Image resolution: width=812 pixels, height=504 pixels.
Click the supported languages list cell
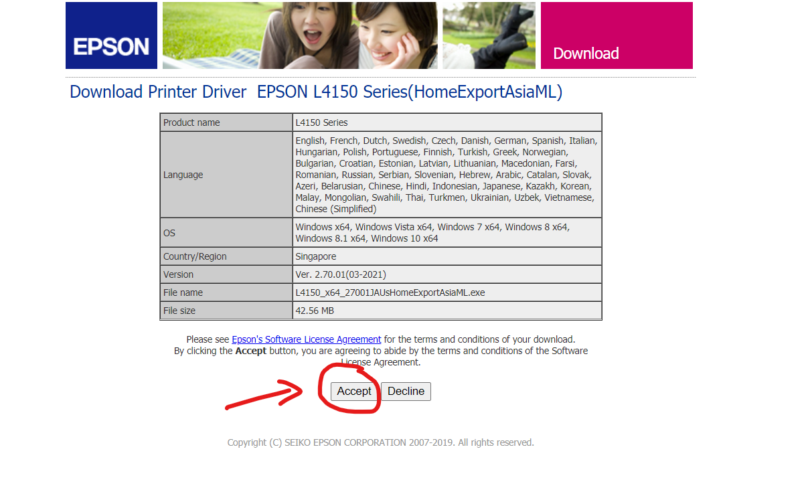[x=447, y=175]
